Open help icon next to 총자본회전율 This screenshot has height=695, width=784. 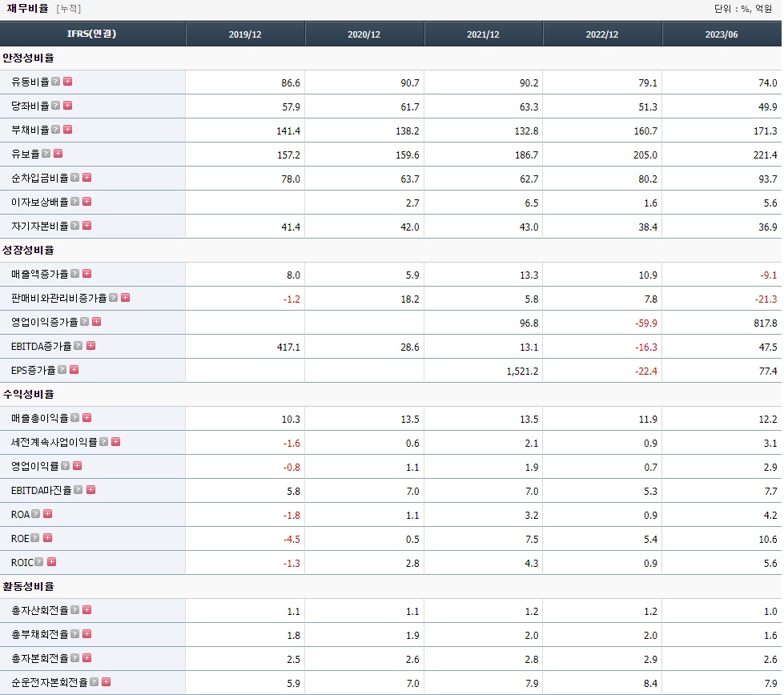[75, 657]
